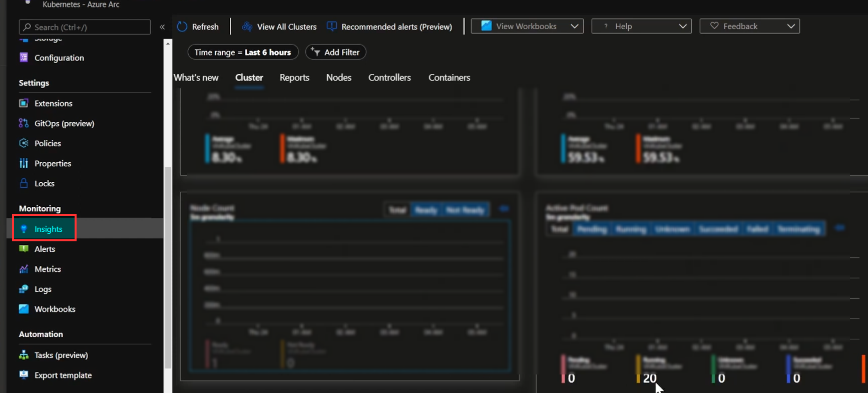Click the GitOps (preview) icon

(x=24, y=123)
